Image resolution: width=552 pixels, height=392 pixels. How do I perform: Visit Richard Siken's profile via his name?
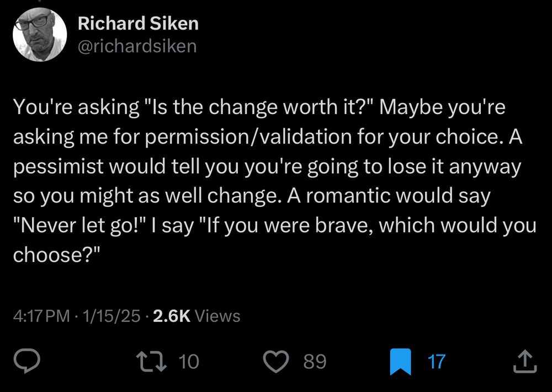point(138,23)
